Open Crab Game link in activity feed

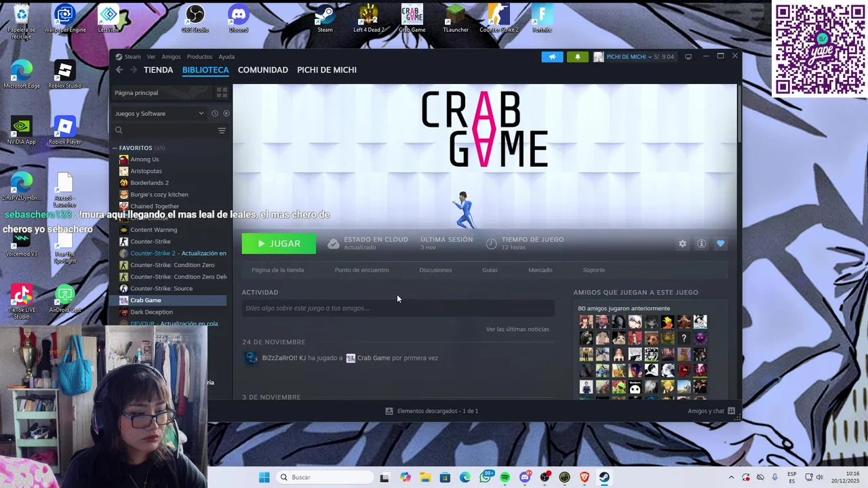coord(374,358)
